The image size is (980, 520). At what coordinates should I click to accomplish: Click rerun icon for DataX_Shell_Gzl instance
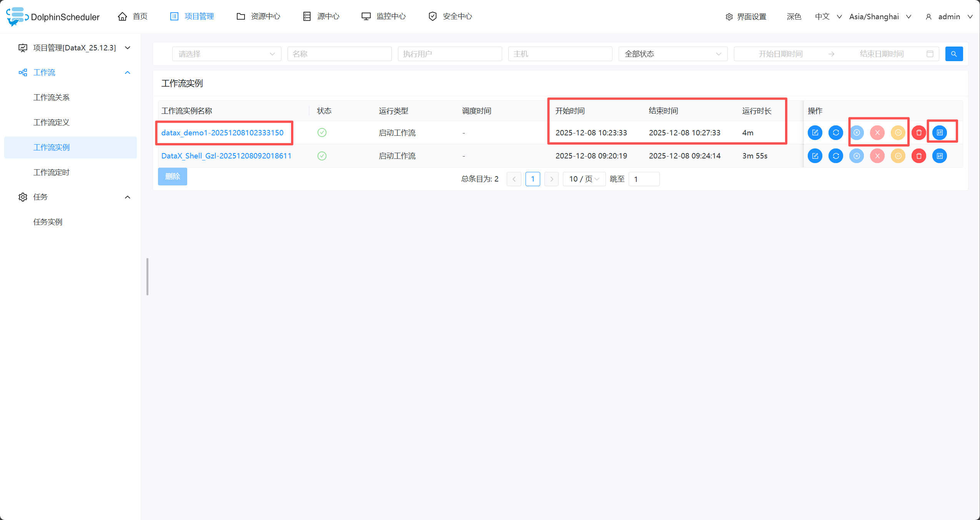pyautogui.click(x=835, y=156)
